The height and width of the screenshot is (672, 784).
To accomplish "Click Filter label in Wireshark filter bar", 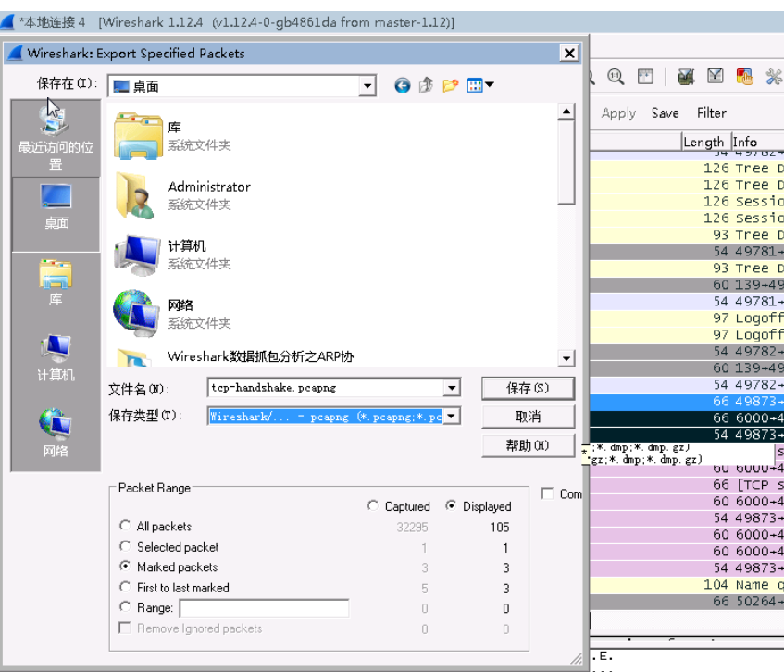I will [712, 113].
